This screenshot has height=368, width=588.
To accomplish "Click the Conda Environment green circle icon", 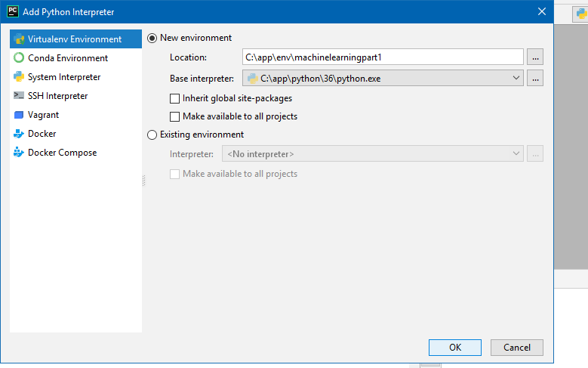I will coord(19,58).
